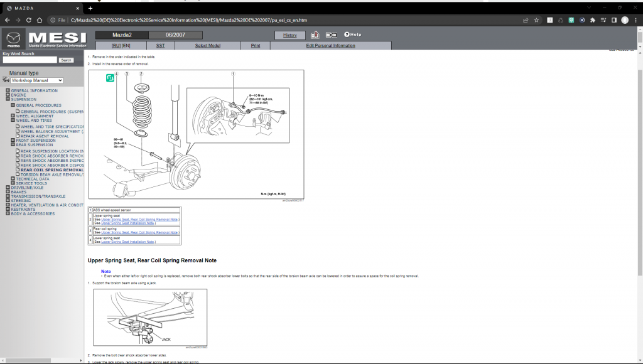The image size is (643, 364).
Task: Click the Search button
Action: (66, 60)
